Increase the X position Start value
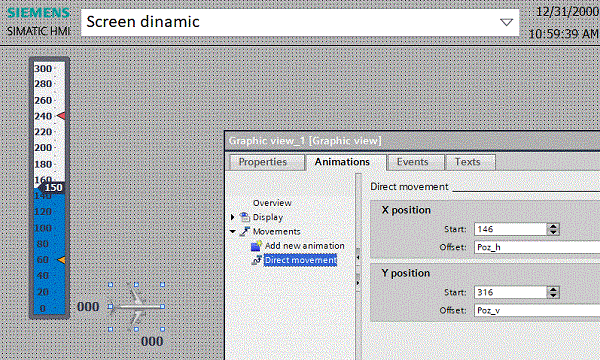The width and height of the screenshot is (600, 360). (x=553, y=226)
